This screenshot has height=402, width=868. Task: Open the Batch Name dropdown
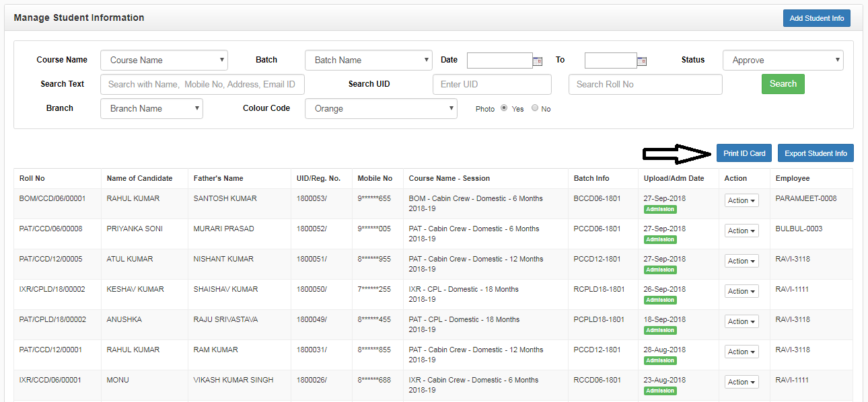pos(369,60)
